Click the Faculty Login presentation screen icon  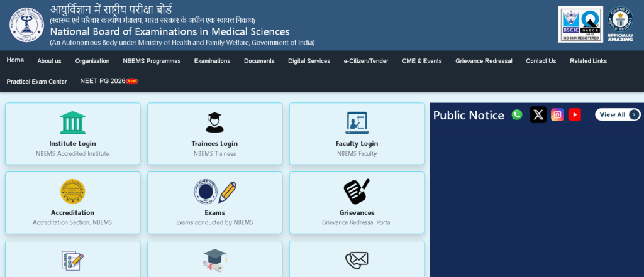357,122
